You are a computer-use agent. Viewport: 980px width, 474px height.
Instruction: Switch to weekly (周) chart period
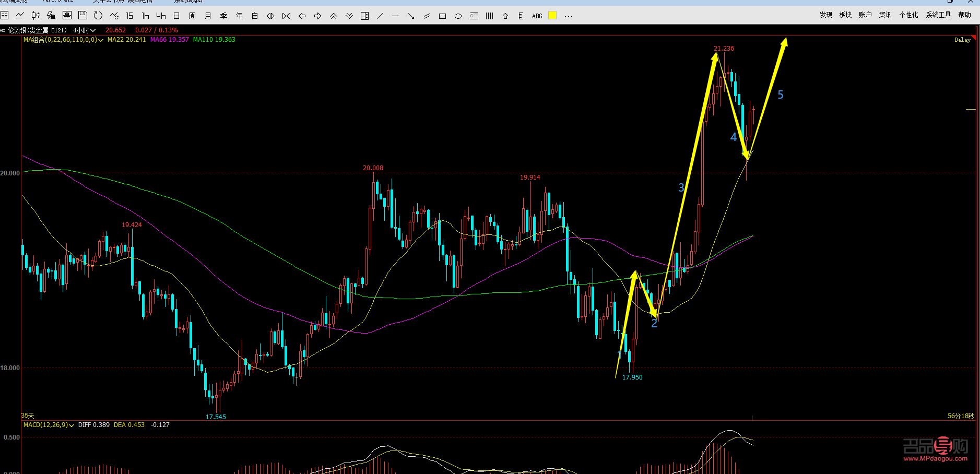192,16
